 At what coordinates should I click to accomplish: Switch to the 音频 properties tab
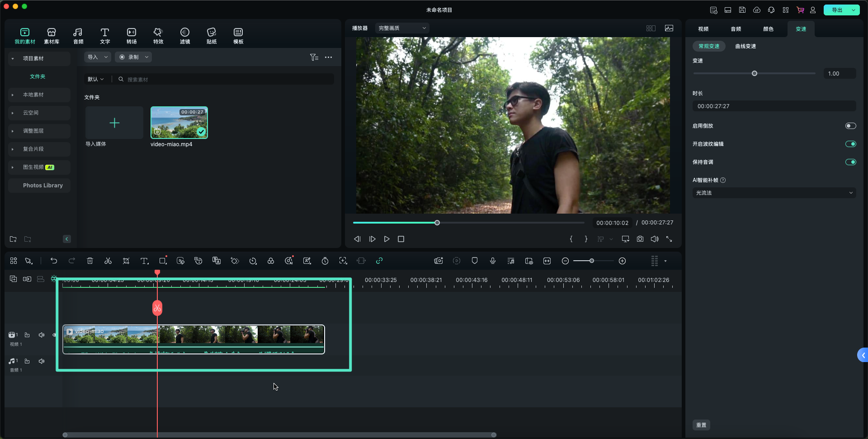pos(736,29)
